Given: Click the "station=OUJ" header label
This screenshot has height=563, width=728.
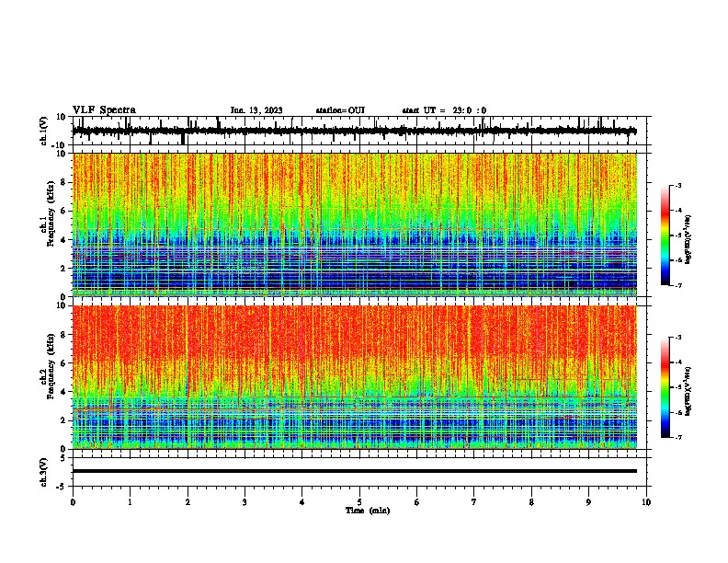Looking at the screenshot, I should tap(340, 110).
